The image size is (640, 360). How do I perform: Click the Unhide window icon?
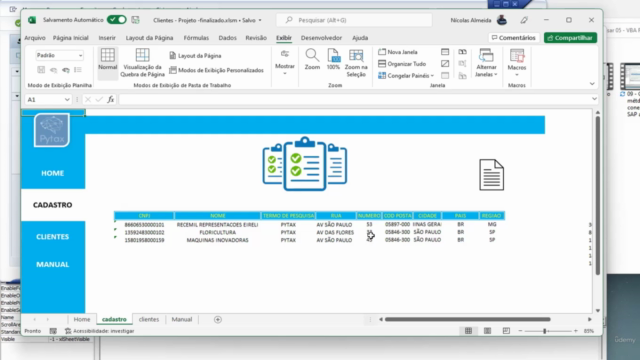(445, 76)
